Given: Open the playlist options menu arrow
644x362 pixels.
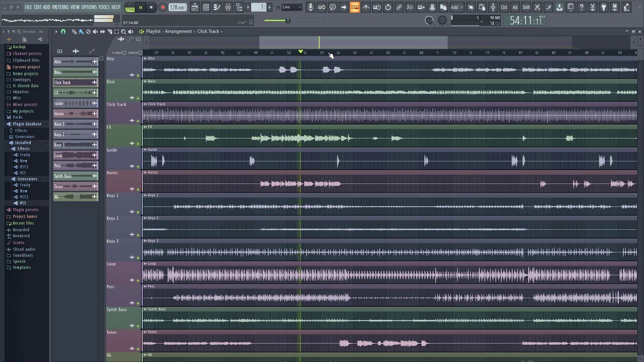Looking at the screenshot, I should coord(56,32).
